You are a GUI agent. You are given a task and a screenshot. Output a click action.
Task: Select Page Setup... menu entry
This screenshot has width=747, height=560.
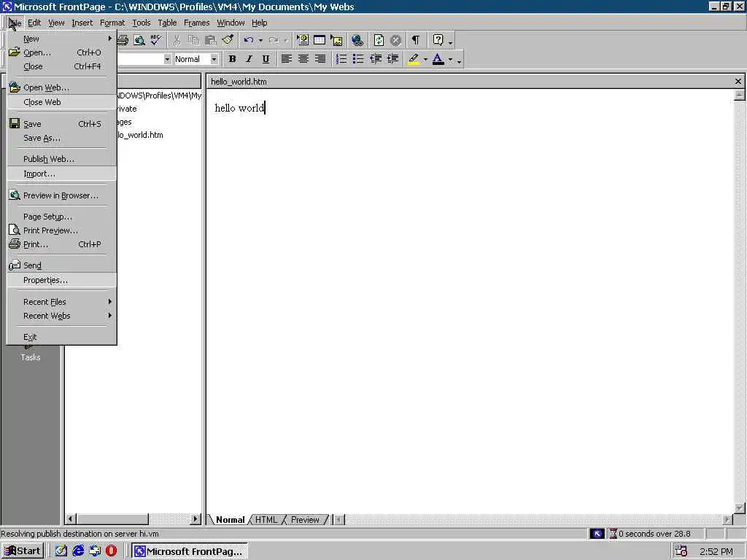pos(62,217)
